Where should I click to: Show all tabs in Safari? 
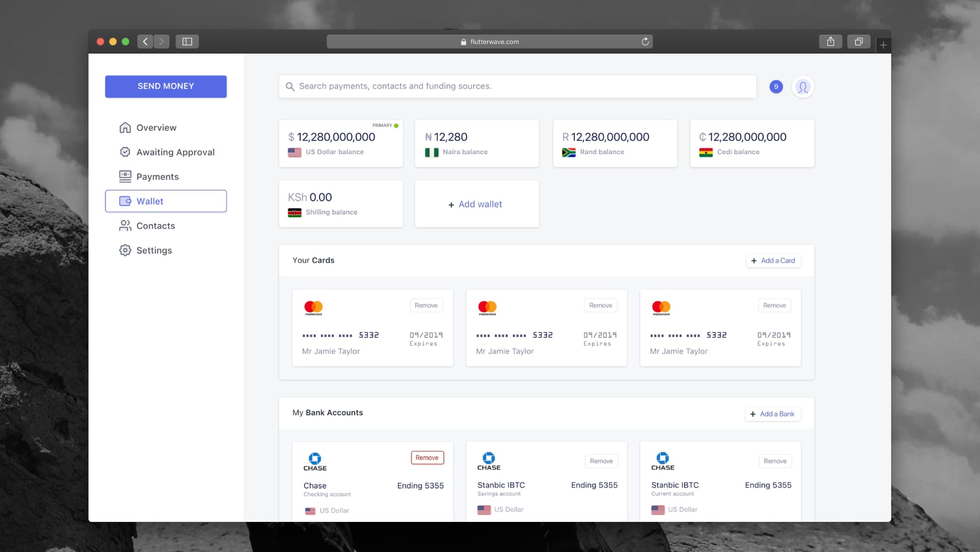click(859, 41)
